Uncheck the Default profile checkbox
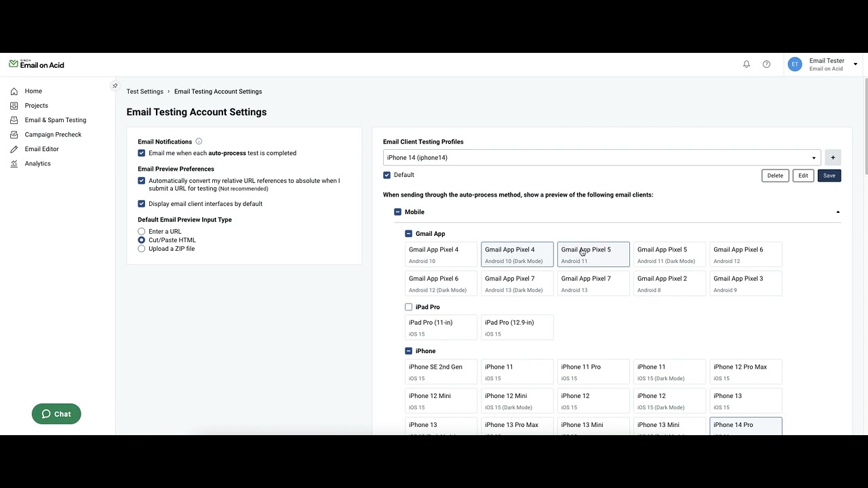This screenshot has height=488, width=868. [387, 175]
